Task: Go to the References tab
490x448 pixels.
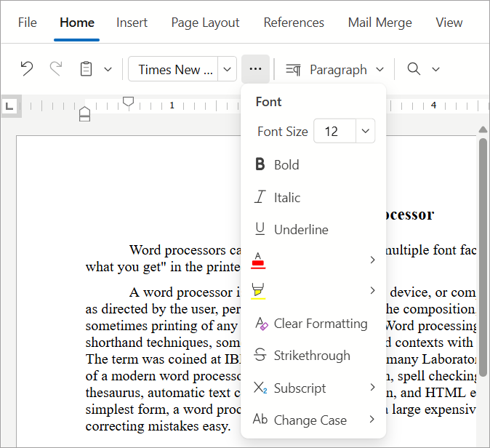Action: [x=294, y=23]
